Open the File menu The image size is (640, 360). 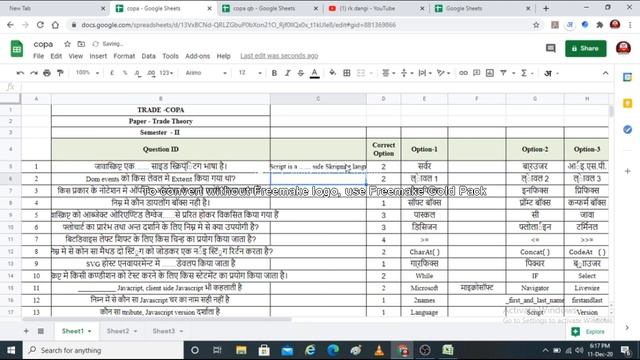tap(38, 56)
